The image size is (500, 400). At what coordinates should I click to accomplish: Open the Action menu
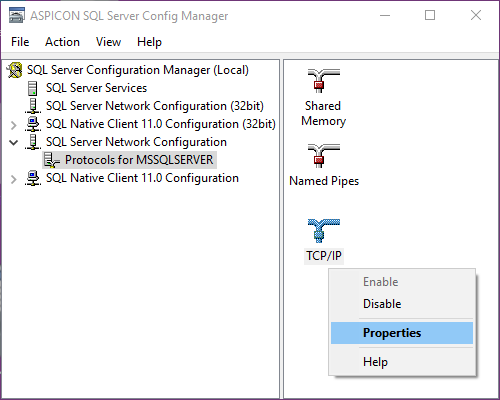62,42
